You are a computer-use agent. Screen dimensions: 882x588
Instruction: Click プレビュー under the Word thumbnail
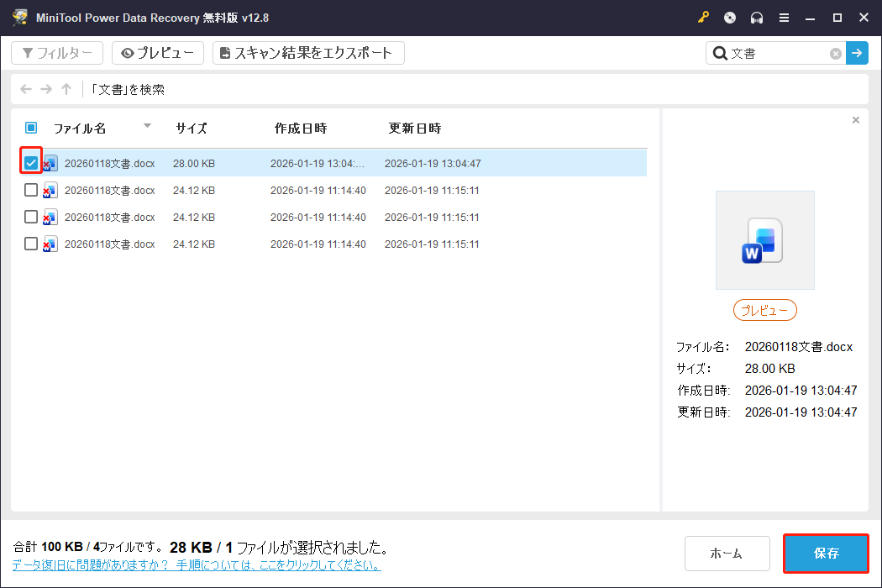(764, 310)
